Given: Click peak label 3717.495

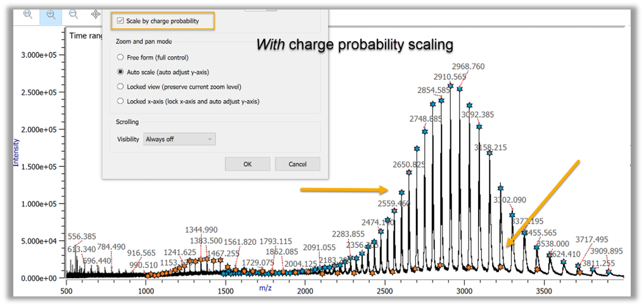Looking at the screenshot, I should click(591, 239).
